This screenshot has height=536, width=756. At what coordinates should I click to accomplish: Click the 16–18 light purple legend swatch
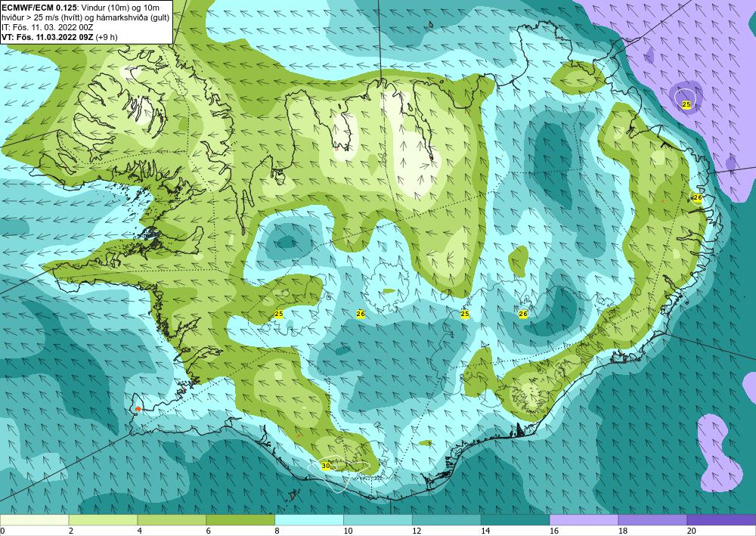point(584,520)
